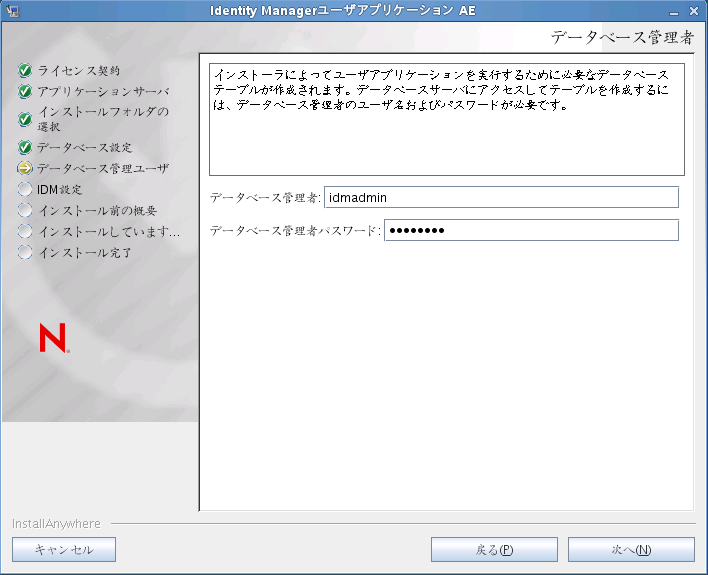Focus the データベース管理者パスワード password field

coord(531,230)
